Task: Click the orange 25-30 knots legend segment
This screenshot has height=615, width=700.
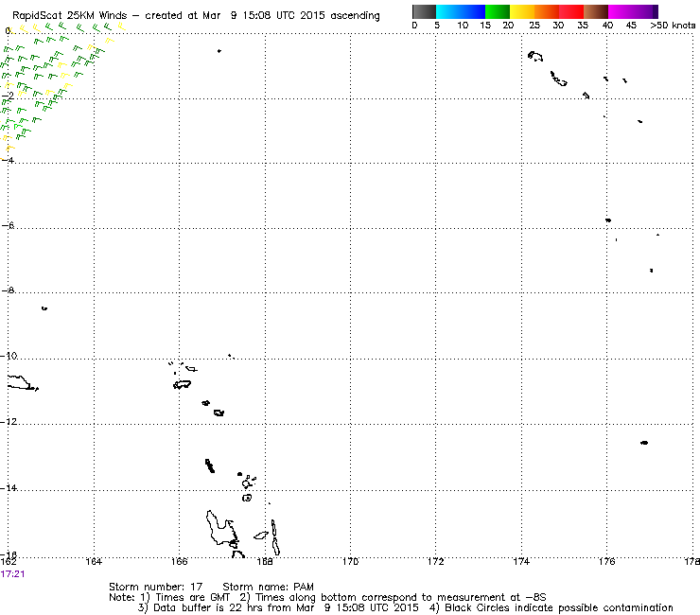Action: point(547,11)
